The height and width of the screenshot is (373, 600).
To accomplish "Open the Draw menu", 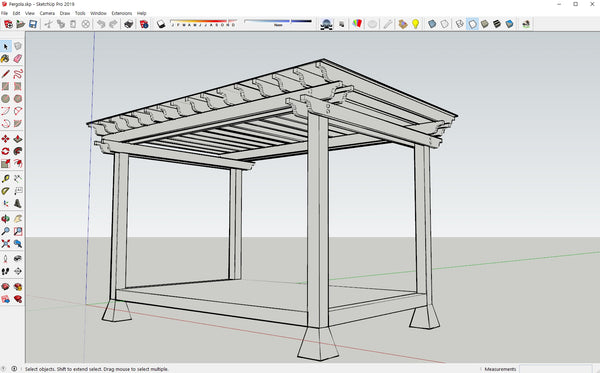I will [65, 13].
